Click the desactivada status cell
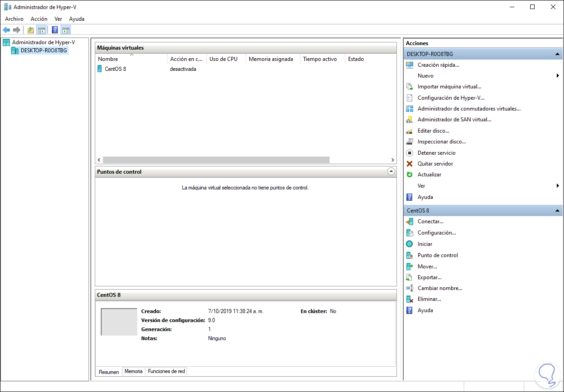This screenshot has width=564, height=392. [x=183, y=69]
